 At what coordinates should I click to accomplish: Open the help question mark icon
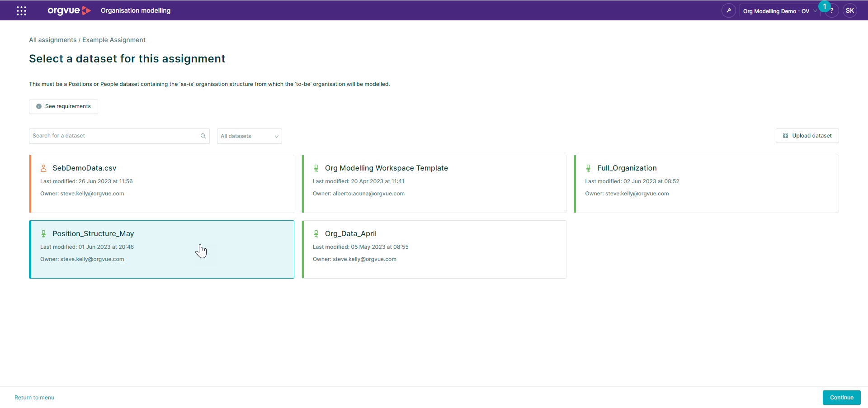(x=832, y=10)
